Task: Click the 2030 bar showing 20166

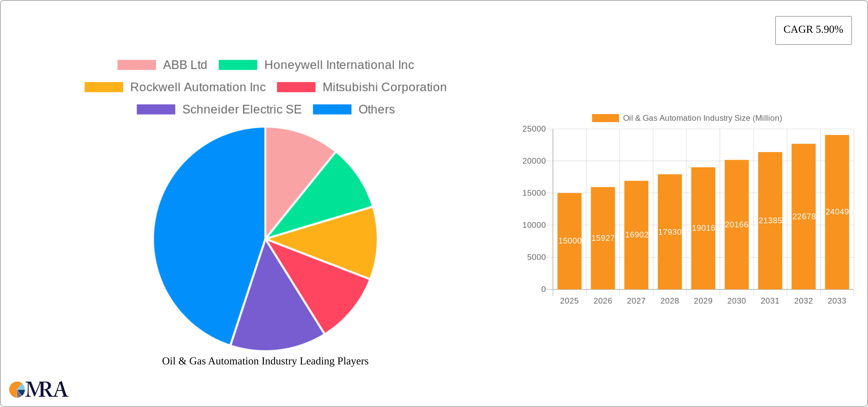Action: click(737, 224)
